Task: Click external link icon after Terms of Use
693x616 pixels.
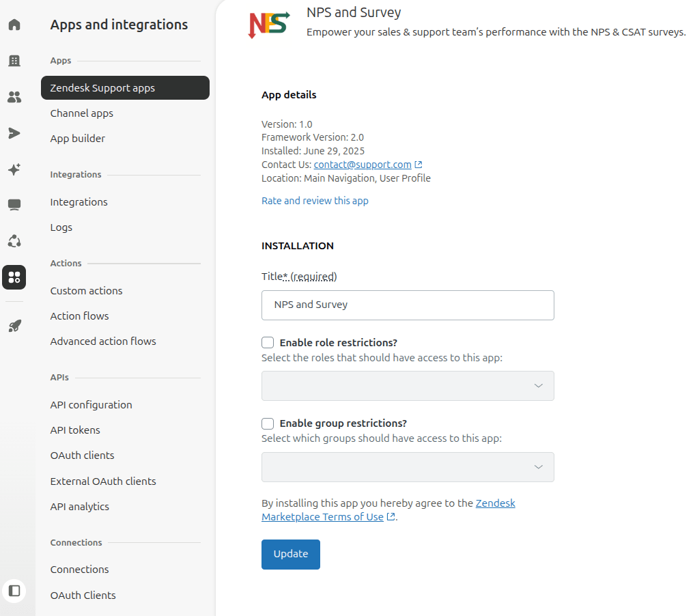Action: (391, 516)
